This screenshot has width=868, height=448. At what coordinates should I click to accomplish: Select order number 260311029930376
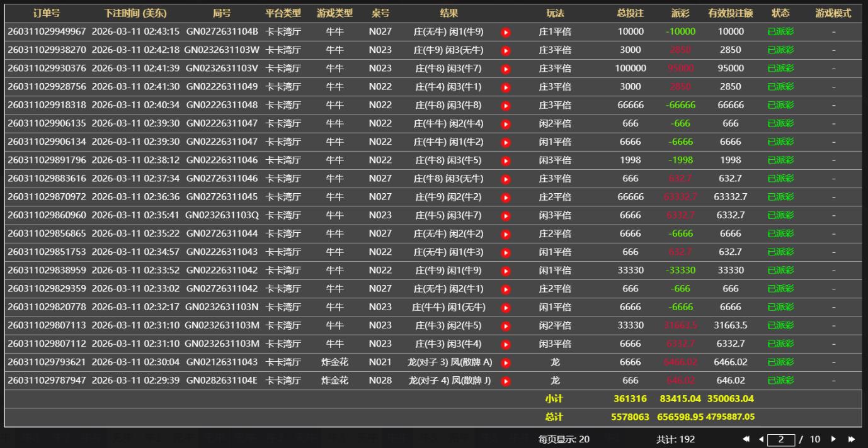pos(47,68)
